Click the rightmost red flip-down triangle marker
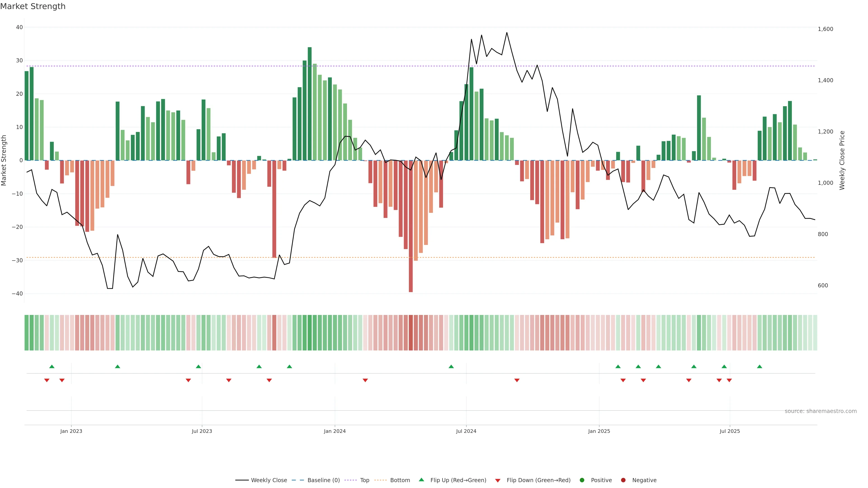Viewport: 868px width, 488px height. [x=729, y=380]
